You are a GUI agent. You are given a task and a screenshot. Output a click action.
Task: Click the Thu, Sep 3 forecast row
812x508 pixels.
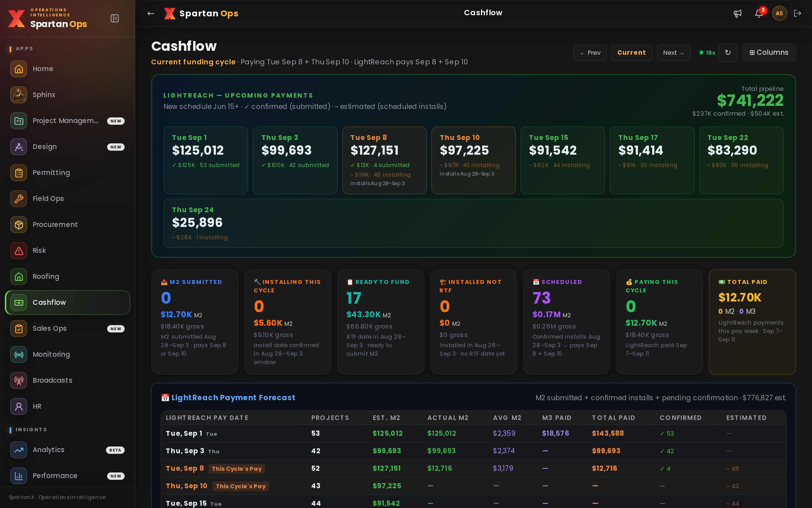[x=473, y=451]
